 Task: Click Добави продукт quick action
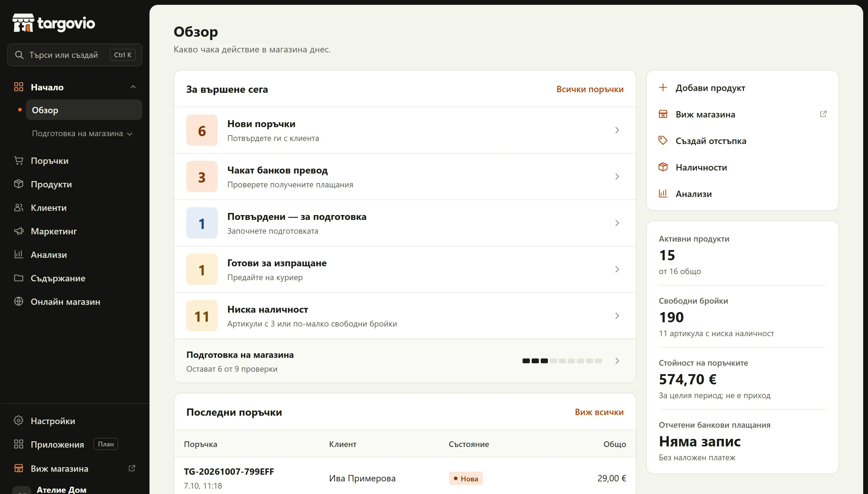(742, 88)
